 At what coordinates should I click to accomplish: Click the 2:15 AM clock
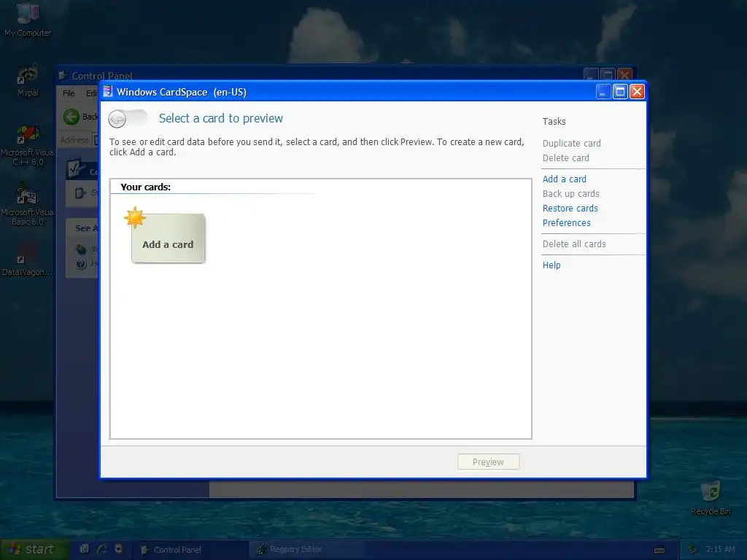pyautogui.click(x=720, y=550)
